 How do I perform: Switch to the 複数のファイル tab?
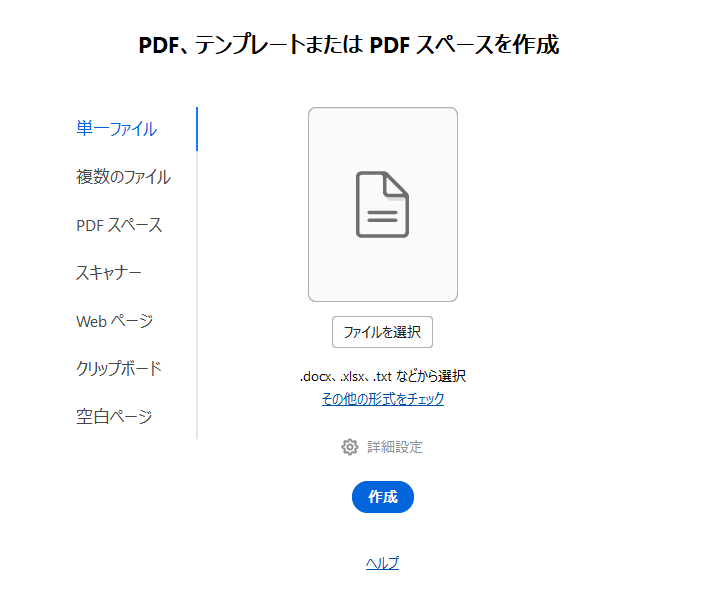123,177
